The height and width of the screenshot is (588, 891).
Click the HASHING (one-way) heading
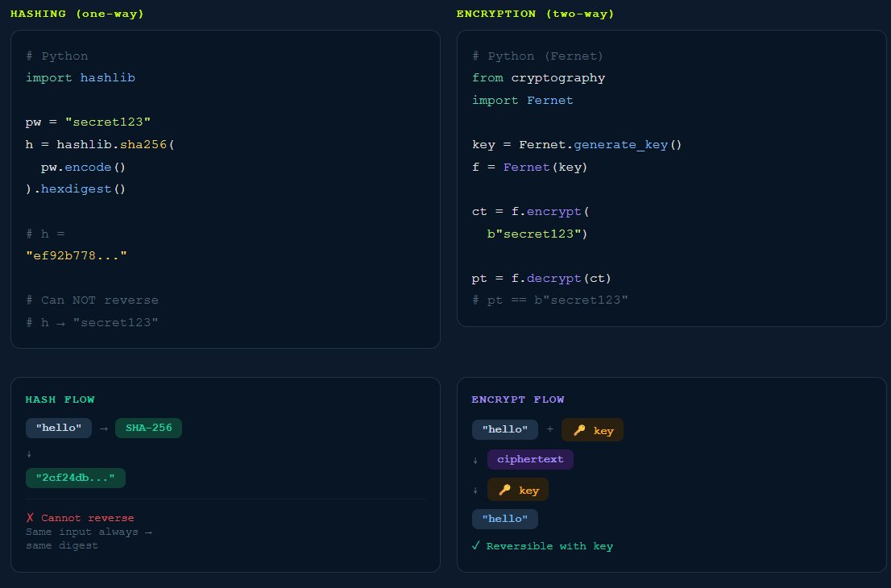point(77,14)
